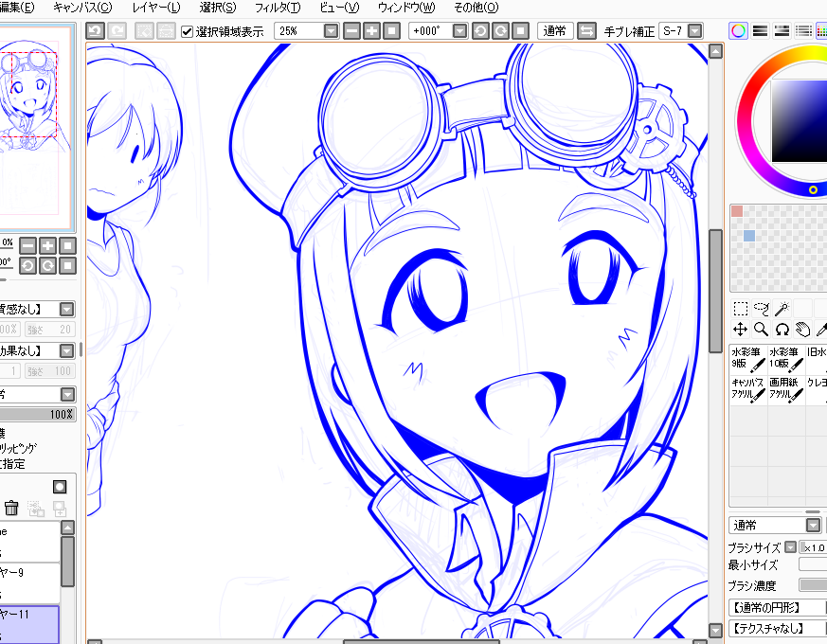This screenshot has height=644, width=827.
Task: Click navigator rotate clockwise button
Action: click(x=47, y=266)
